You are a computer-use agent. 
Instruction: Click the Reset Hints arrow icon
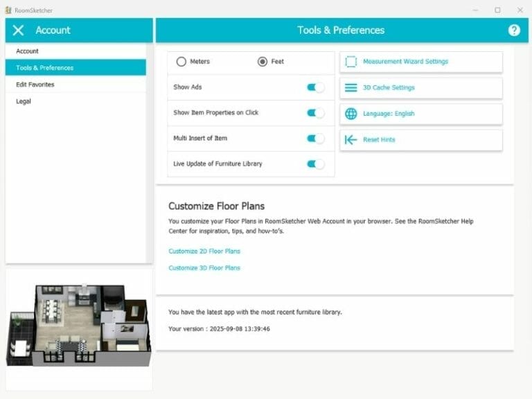point(351,140)
